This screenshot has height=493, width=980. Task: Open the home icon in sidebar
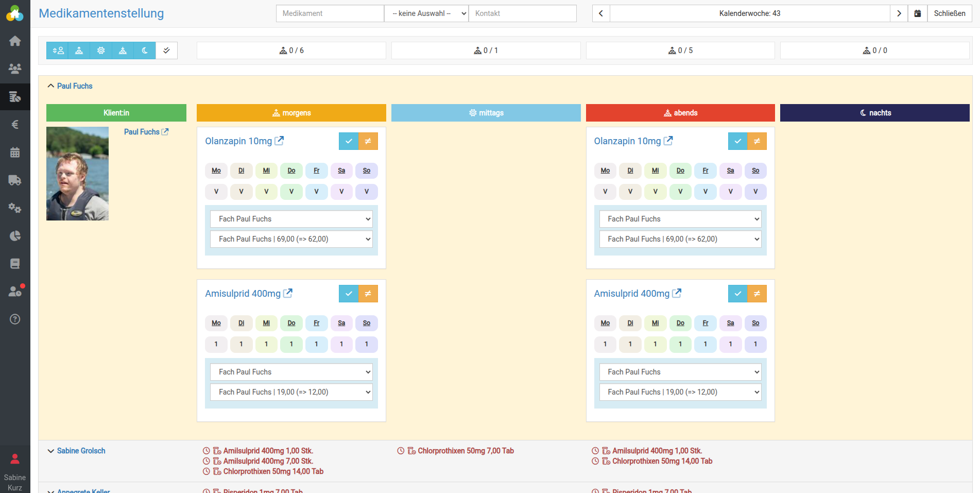click(x=15, y=41)
